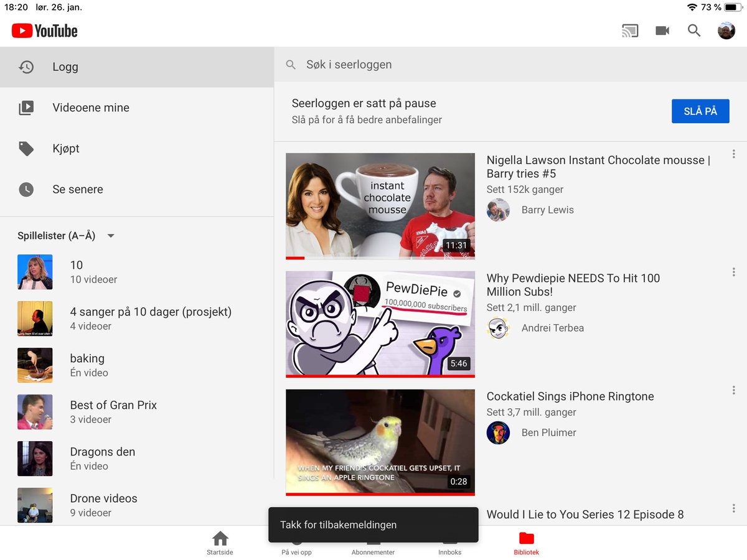Open Why Pewdiepie NEEDS To Hit 100 Million title
Screen dimensions: 747x560
(x=573, y=285)
